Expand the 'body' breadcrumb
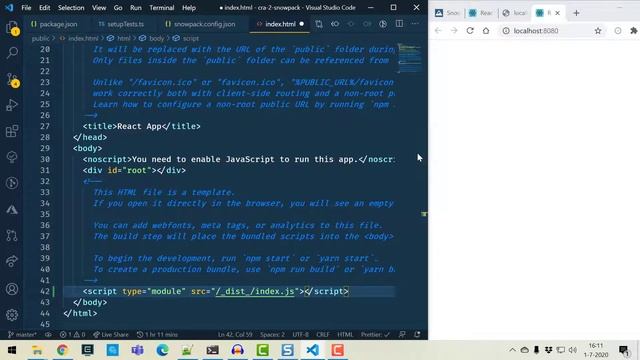This screenshot has height=360, width=640. (x=156, y=38)
